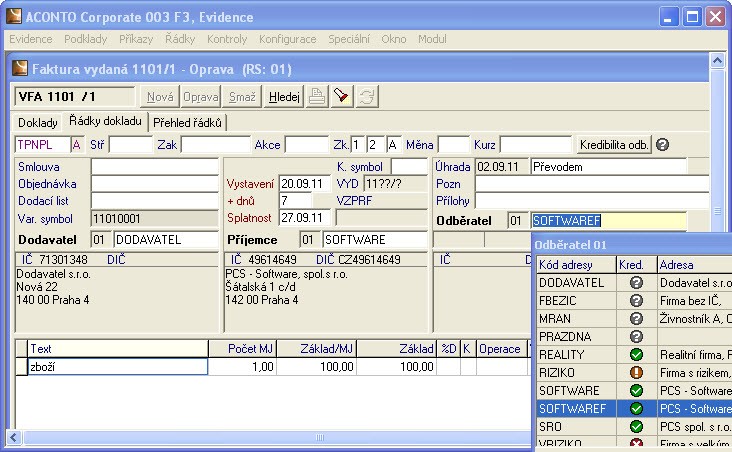Screen dimensions: 732x452
Task: Select the SOFTWARE row in Odběratel list
Action: (x=570, y=391)
